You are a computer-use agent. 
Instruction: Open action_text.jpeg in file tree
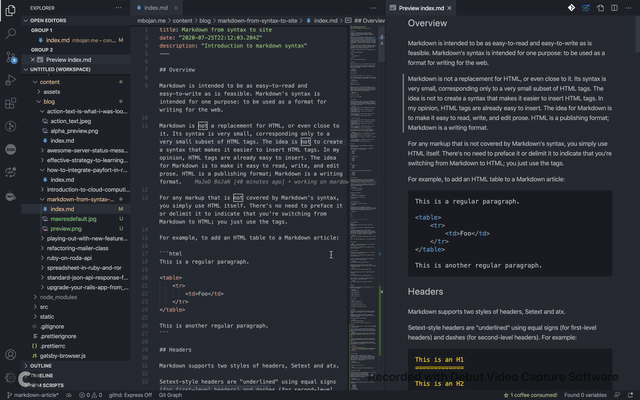[x=71, y=121]
